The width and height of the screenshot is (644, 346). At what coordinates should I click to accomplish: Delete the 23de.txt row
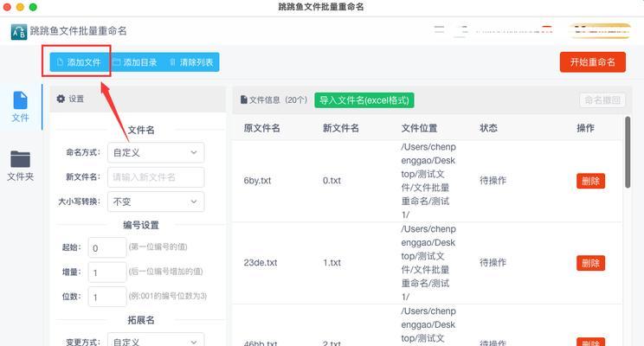[590, 263]
